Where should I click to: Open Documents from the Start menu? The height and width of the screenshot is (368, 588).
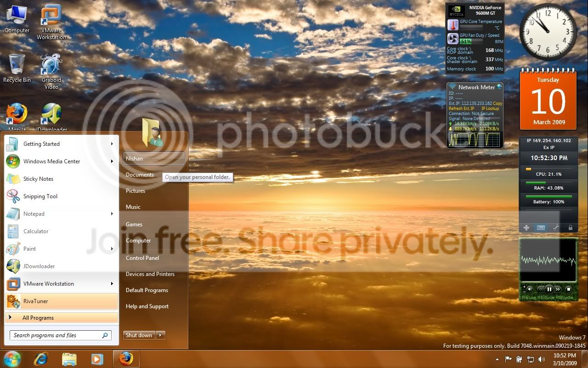click(140, 175)
